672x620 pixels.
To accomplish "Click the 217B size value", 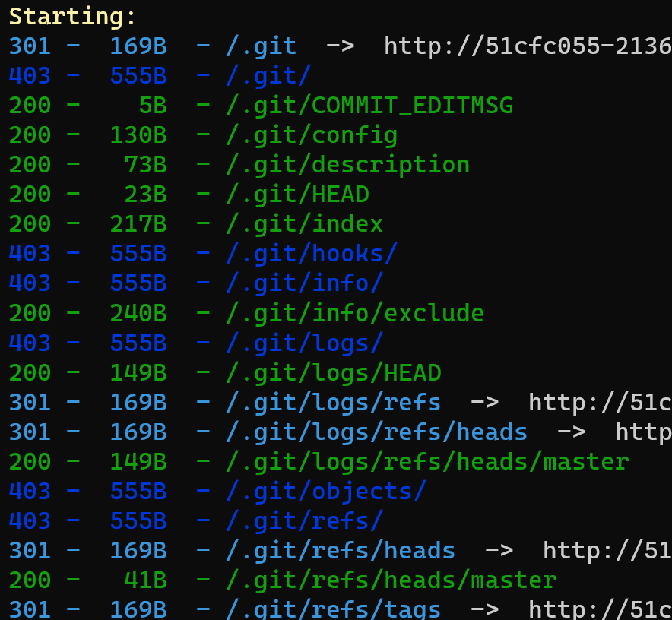I will 138,224.
